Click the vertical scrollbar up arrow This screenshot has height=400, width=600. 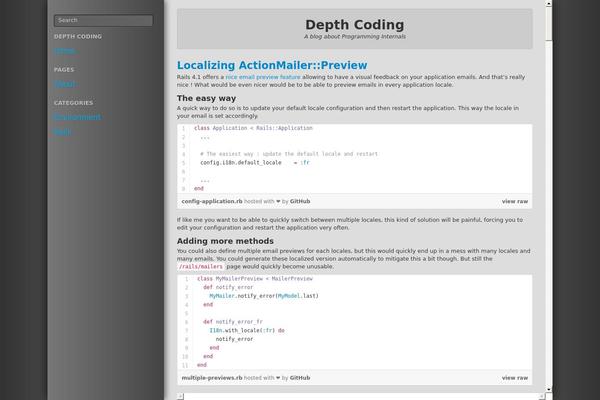click(549, 3)
